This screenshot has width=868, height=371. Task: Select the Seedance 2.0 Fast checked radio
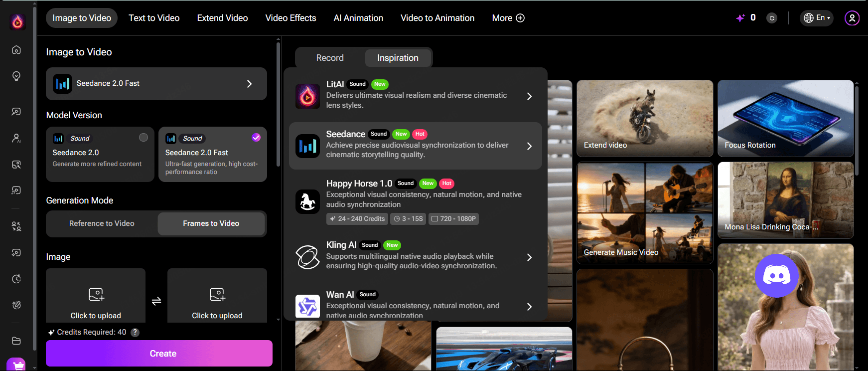256,138
